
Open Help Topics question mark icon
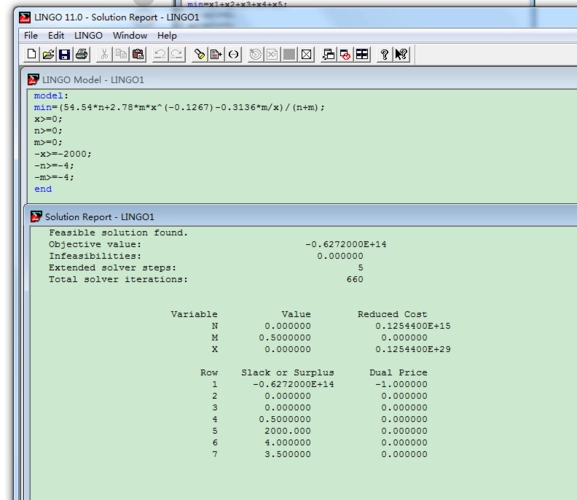[x=385, y=54]
